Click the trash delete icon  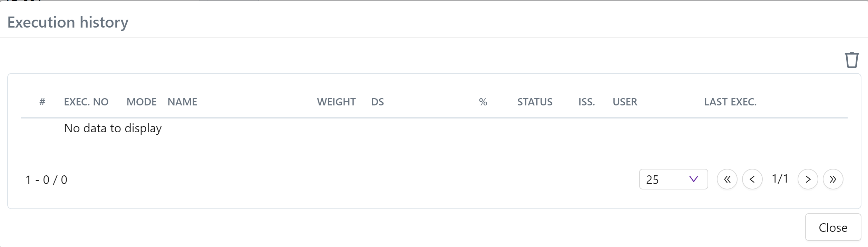851,60
